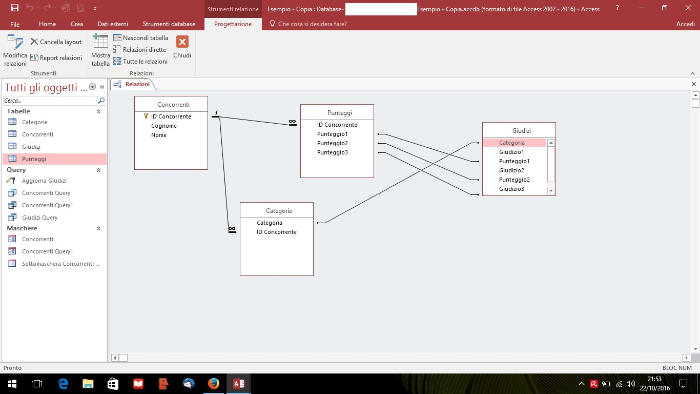Image resolution: width=700 pixels, height=394 pixels.
Task: Collapse the Maschere group
Action: (98, 228)
